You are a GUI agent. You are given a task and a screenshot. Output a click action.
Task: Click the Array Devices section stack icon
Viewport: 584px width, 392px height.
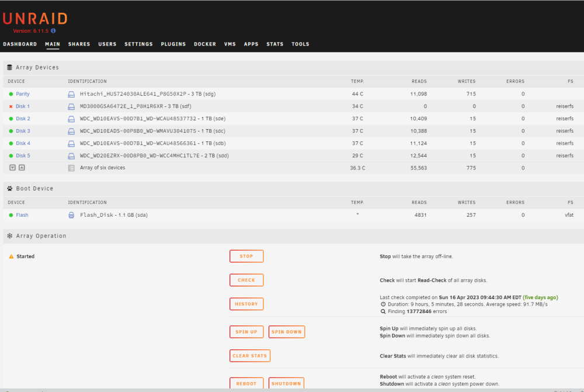pos(10,67)
